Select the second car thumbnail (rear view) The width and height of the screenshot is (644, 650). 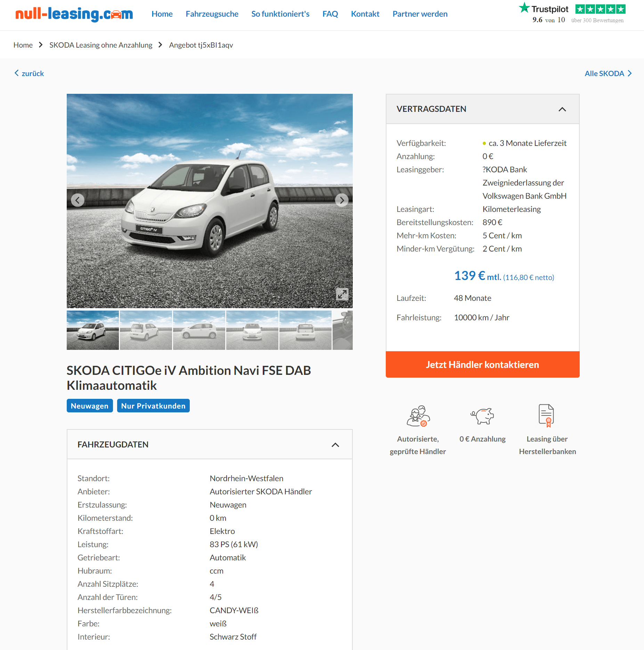146,330
